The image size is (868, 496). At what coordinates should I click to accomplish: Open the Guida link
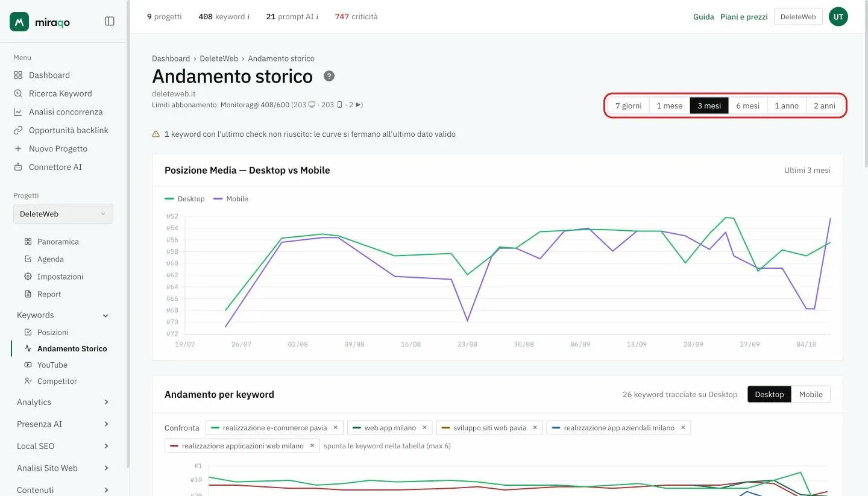703,17
